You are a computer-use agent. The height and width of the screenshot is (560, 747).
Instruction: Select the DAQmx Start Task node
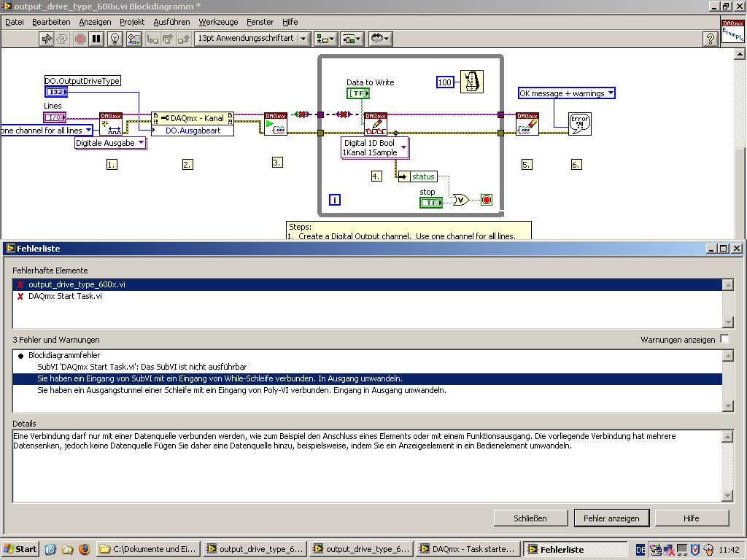[276, 124]
